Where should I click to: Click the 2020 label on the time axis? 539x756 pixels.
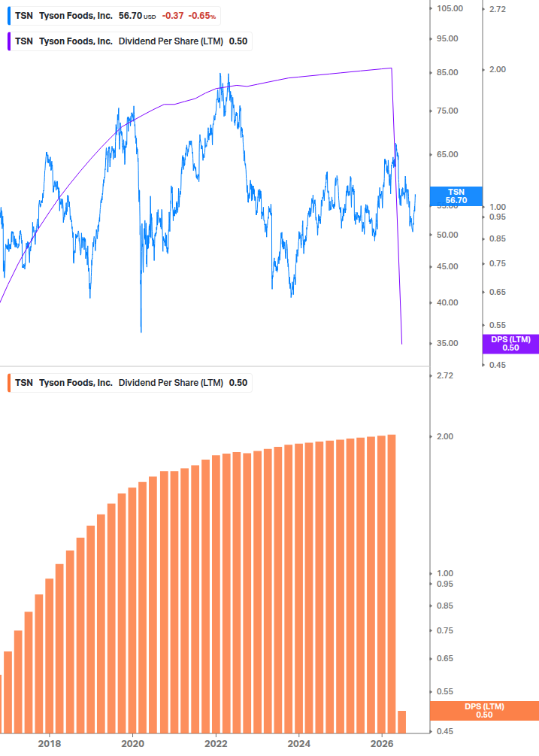tap(132, 743)
